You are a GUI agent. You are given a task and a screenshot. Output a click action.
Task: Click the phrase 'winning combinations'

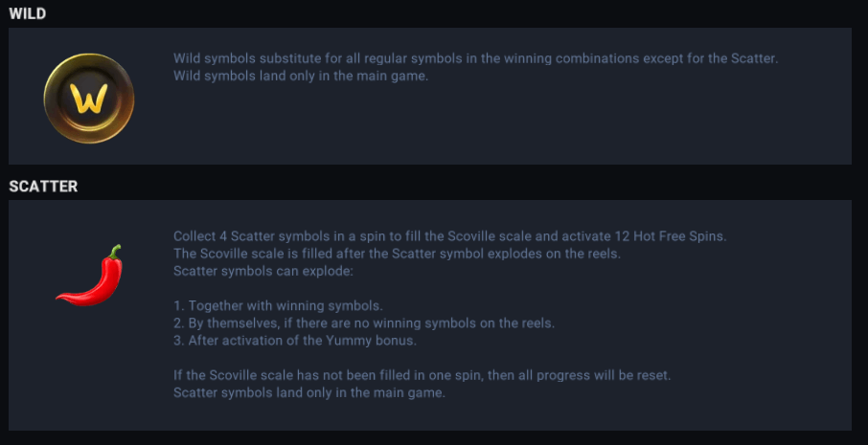coord(548,58)
